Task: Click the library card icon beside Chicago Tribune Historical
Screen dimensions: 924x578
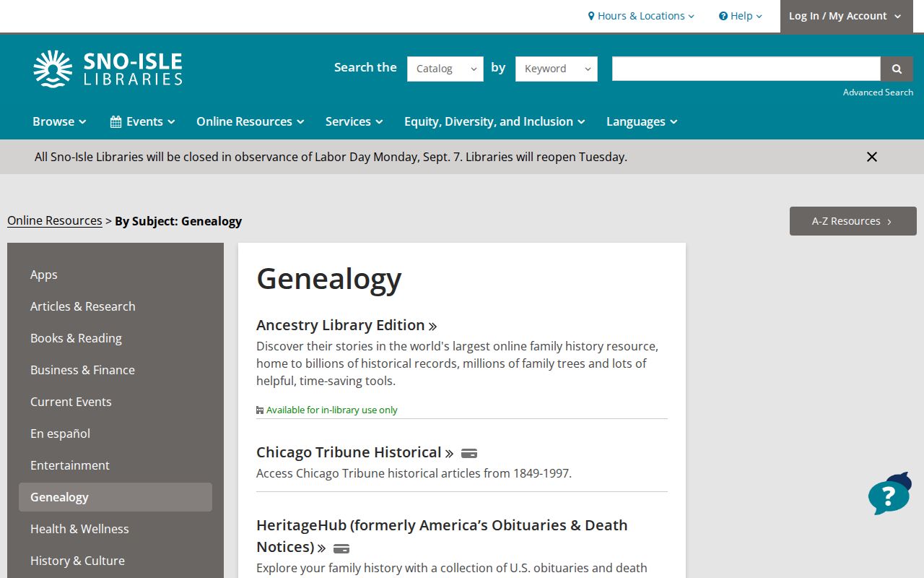Action: [x=469, y=454]
